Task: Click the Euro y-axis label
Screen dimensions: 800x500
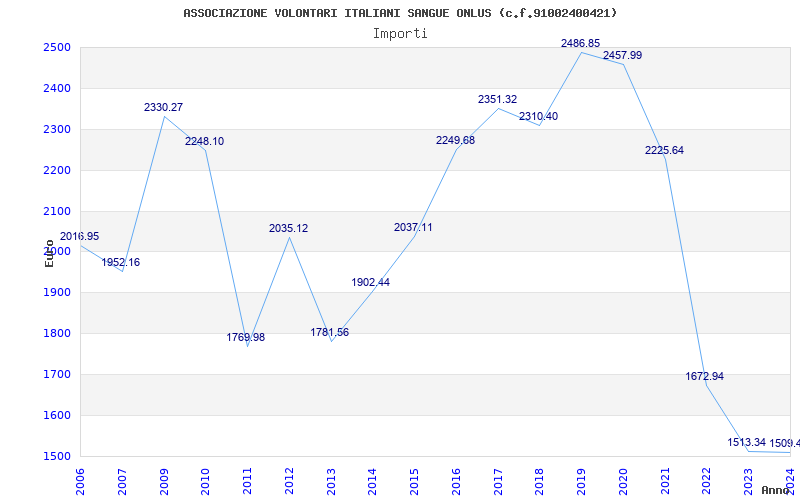Action: 49,253
